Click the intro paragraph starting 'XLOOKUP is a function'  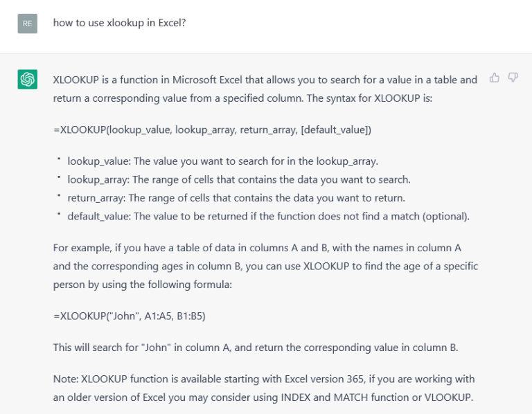click(x=265, y=89)
